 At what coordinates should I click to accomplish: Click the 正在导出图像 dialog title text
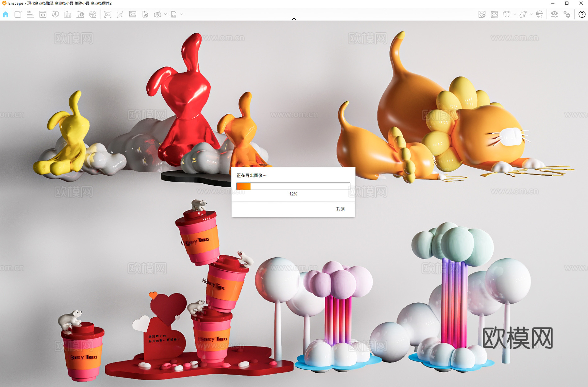[251, 176]
